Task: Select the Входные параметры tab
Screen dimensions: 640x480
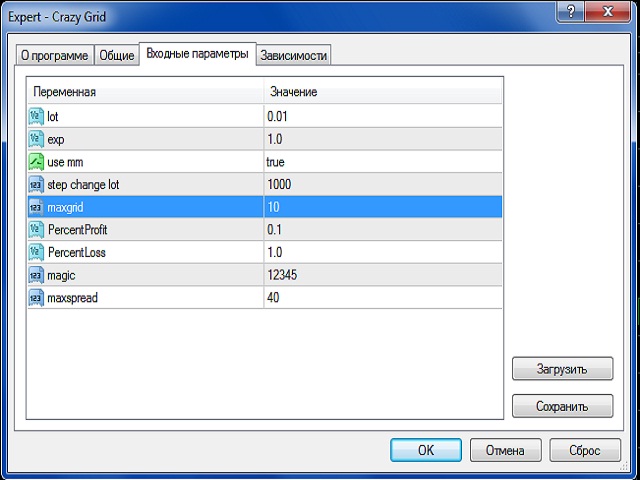Action: click(x=198, y=53)
